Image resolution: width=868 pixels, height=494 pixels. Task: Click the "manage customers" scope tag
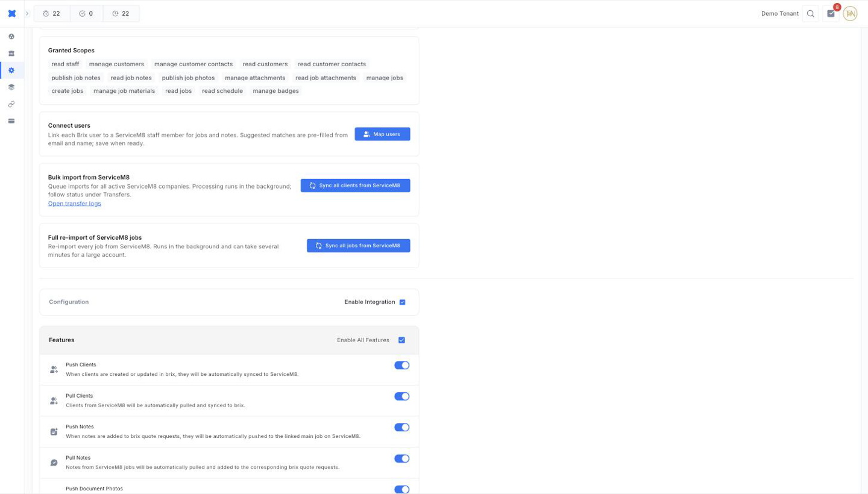(x=116, y=64)
